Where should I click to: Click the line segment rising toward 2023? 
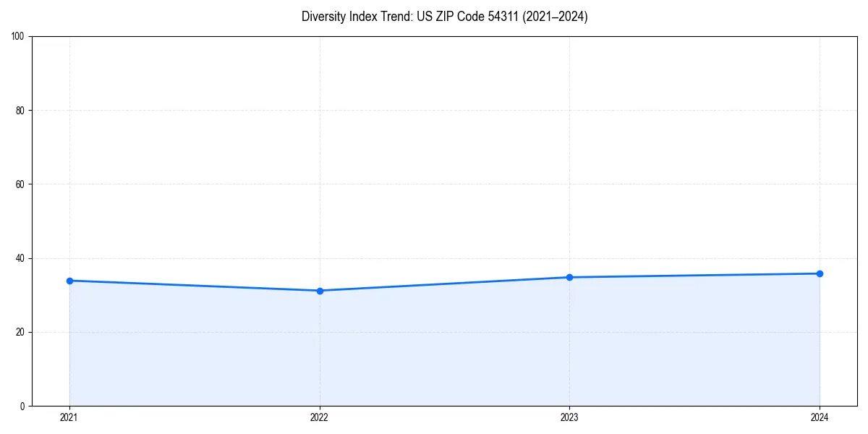pos(445,284)
